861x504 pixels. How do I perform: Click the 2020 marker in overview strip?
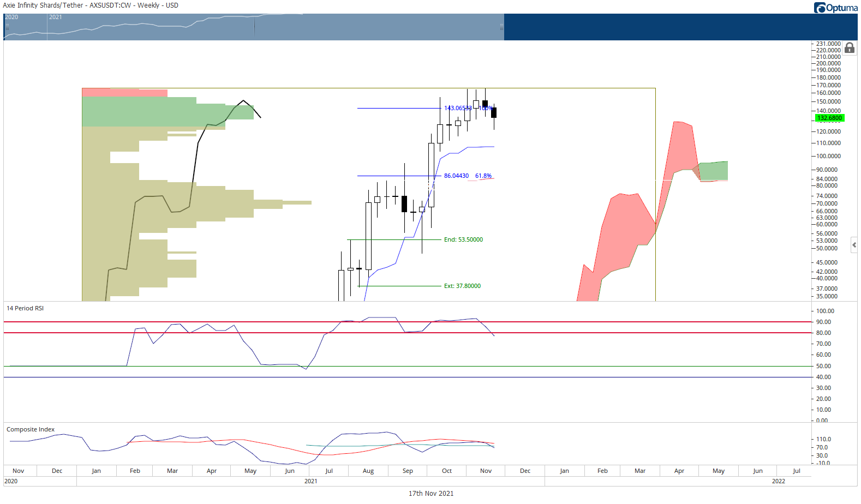click(x=11, y=17)
